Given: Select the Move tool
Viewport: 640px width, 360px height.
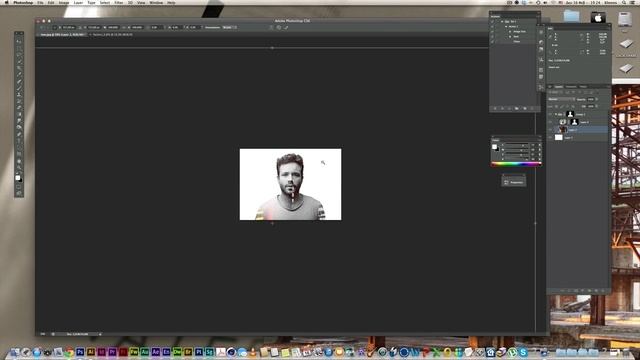Looking at the screenshot, I should tap(19, 41).
